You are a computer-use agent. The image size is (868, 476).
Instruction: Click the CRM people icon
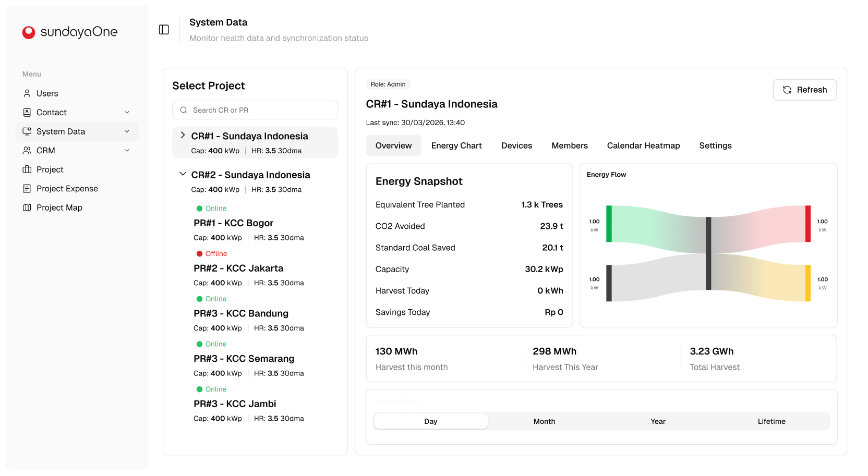coord(27,150)
